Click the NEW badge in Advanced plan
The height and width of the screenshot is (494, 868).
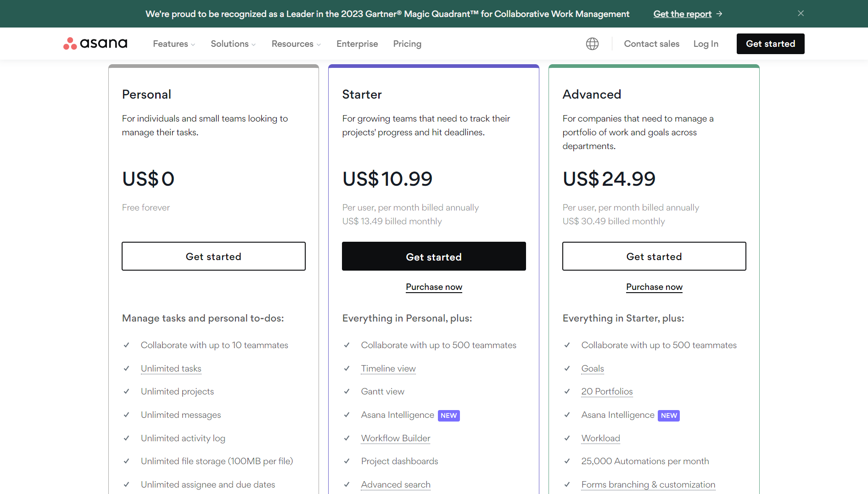point(669,416)
